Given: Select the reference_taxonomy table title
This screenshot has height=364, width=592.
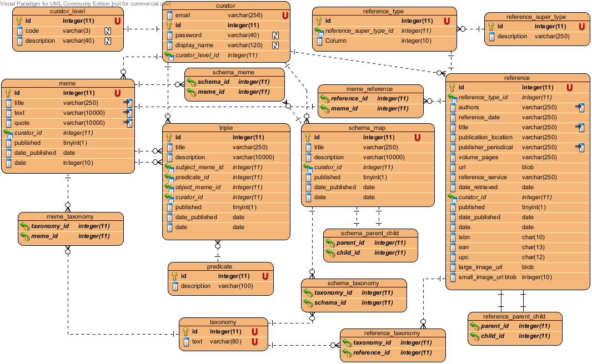Looking at the screenshot, I should tap(392, 333).
